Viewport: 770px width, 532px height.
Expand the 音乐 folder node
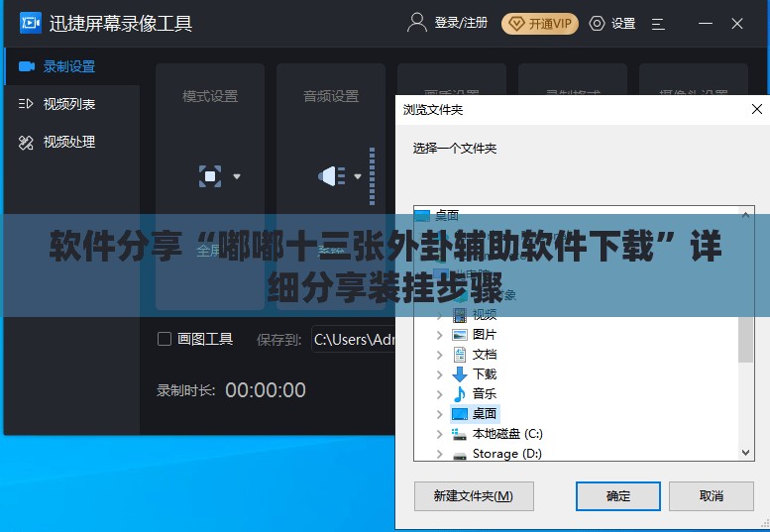[x=440, y=394]
